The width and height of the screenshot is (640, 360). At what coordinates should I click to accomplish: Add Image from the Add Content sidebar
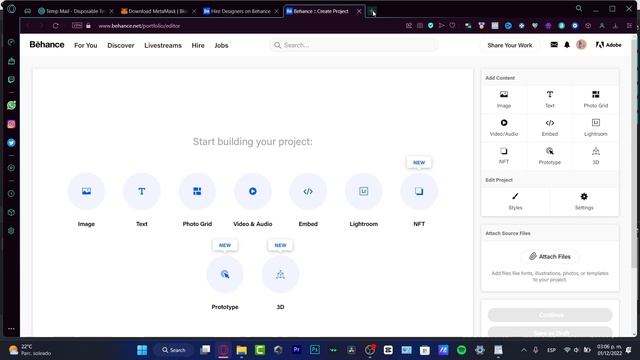click(x=504, y=99)
